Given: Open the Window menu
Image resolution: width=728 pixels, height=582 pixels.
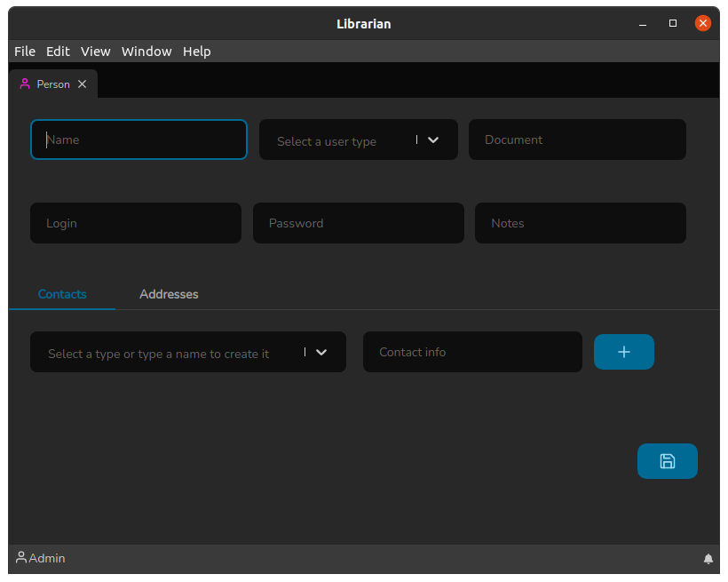Looking at the screenshot, I should point(146,52).
